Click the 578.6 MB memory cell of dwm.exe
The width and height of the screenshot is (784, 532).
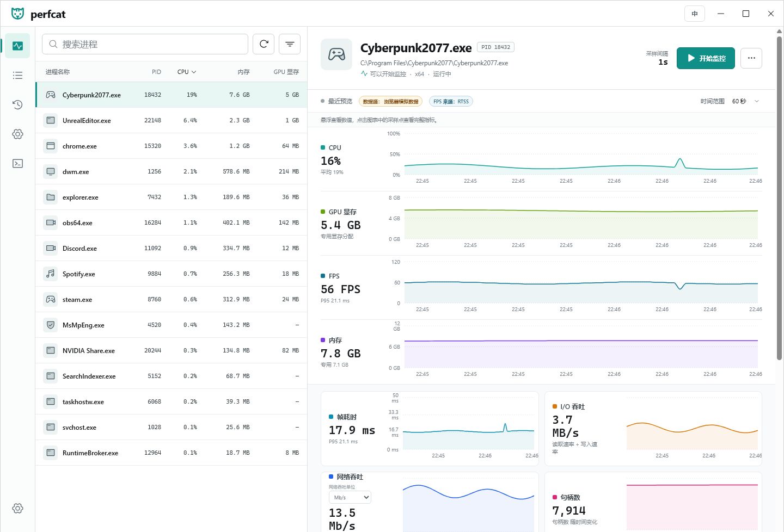tap(236, 171)
